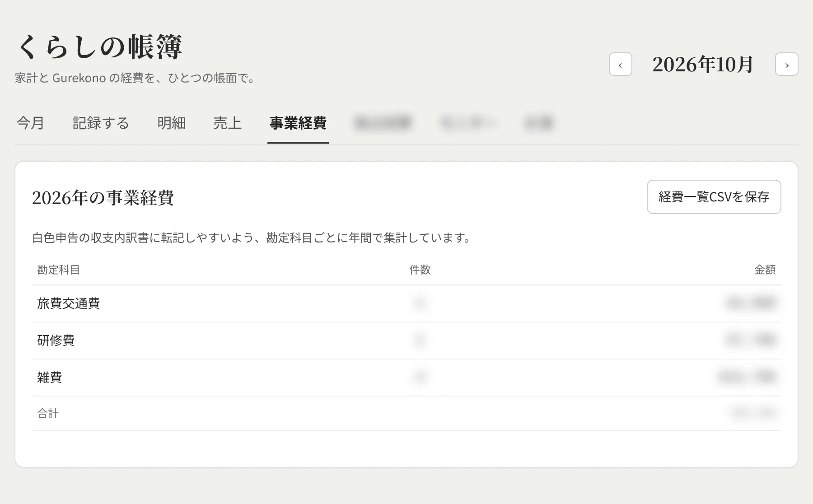Viewport: 813px width, 504px height.
Task: Click the 2026年の事業経費 heading
Action: point(103,198)
